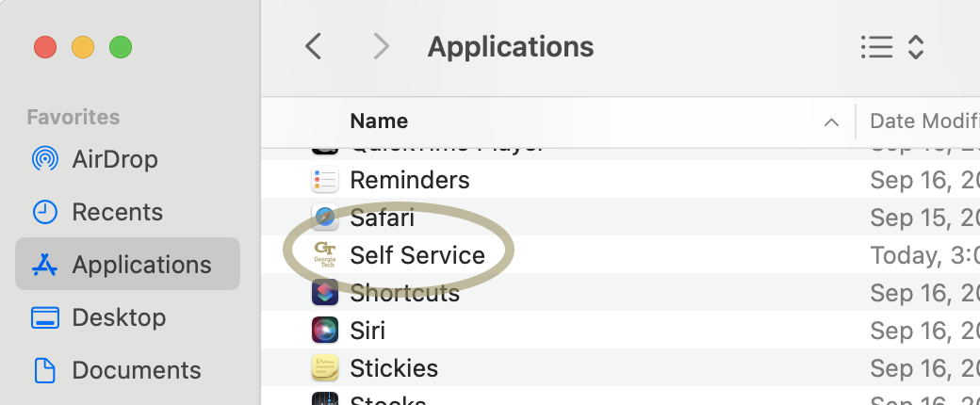Go forward with the right chevron
The width and height of the screenshot is (980, 405).
point(381,46)
